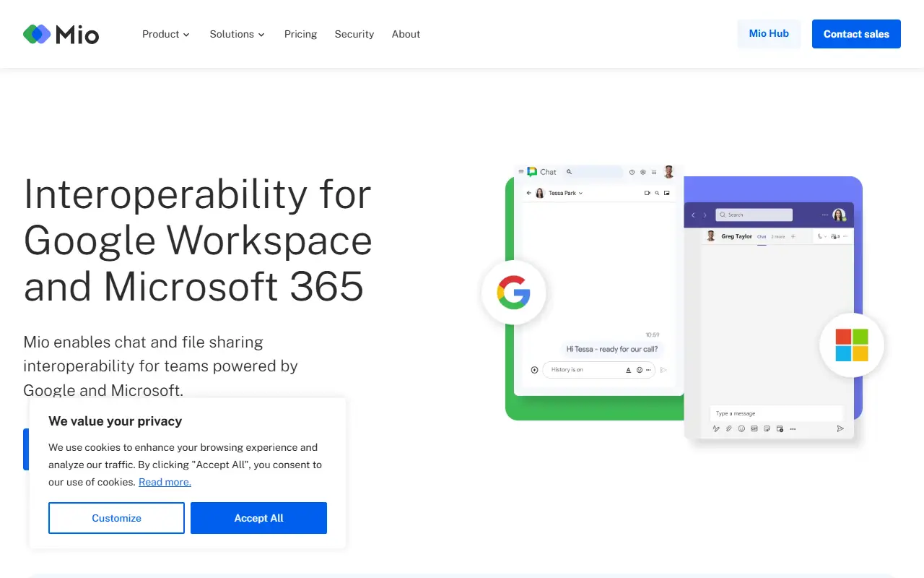Click Greg Taylor's avatar in Teams
924x578 pixels.
pos(711,236)
